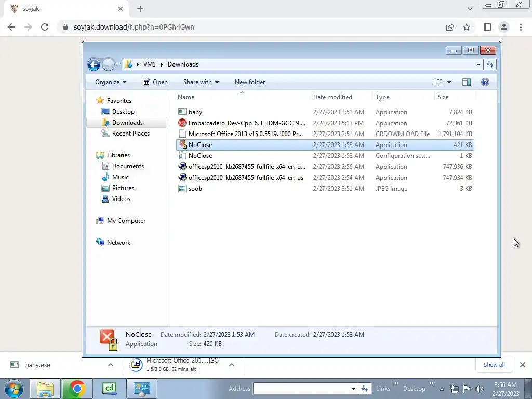Open options chevron for baby.exe download

(x=111, y=365)
